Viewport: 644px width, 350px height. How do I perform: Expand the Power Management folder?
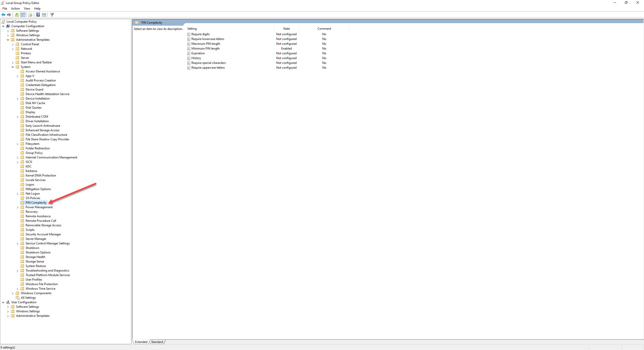[18, 207]
